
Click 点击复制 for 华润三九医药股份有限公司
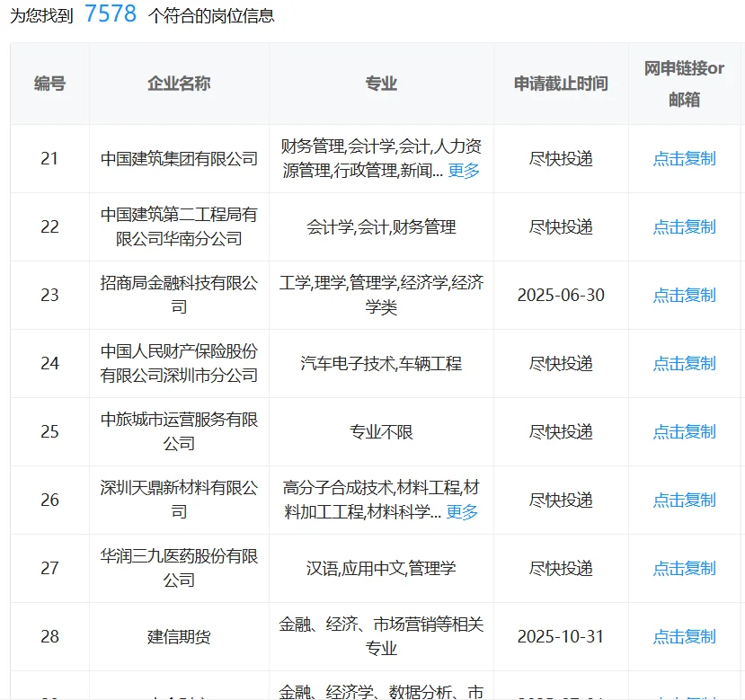tap(684, 569)
